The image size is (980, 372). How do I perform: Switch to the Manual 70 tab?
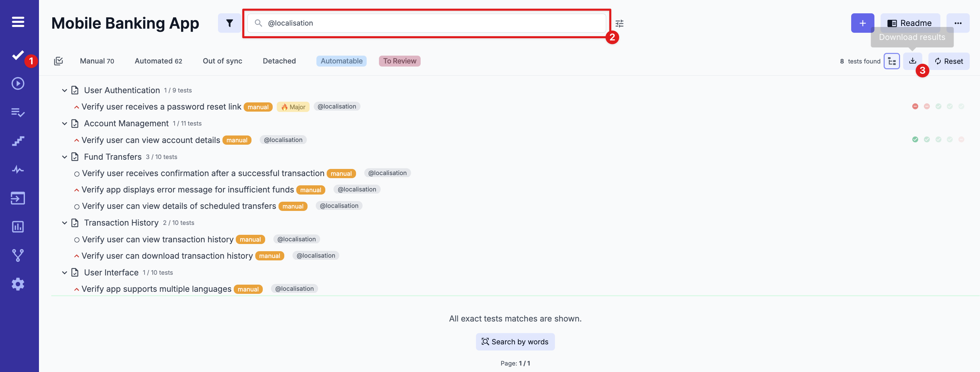[97, 61]
